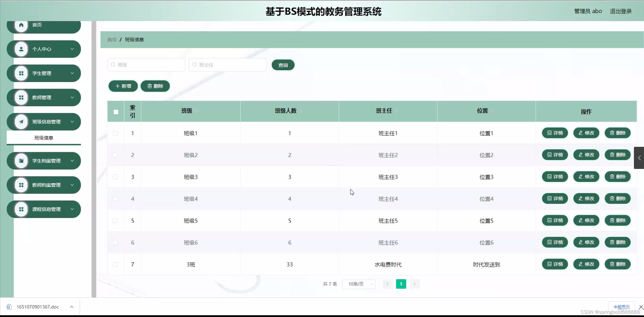Check the checkbox for row 2
Image resolution: width=644 pixels, height=317 pixels.
tap(115, 155)
